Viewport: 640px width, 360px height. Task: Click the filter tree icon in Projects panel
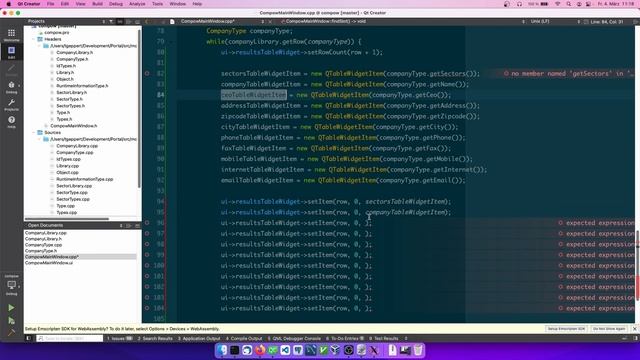(x=111, y=21)
